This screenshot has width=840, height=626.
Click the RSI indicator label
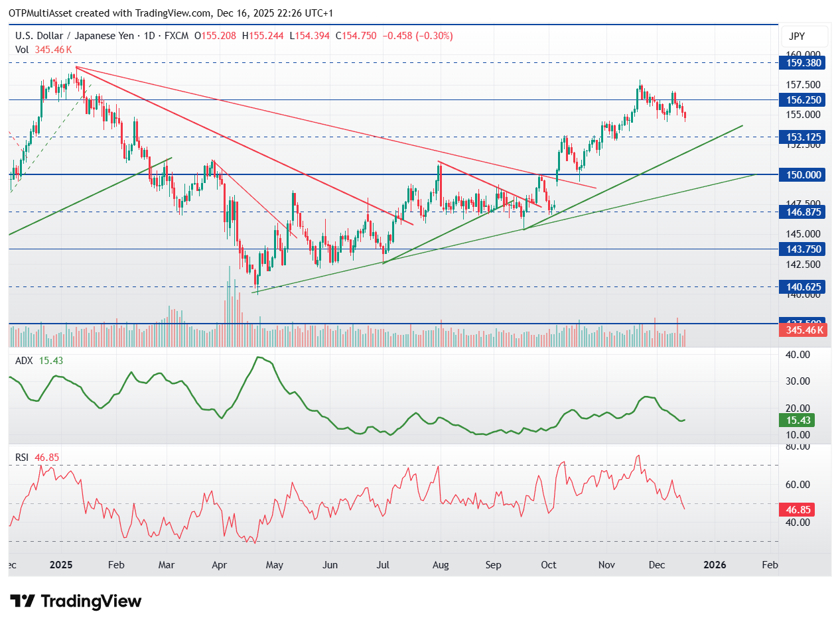pyautogui.click(x=23, y=456)
